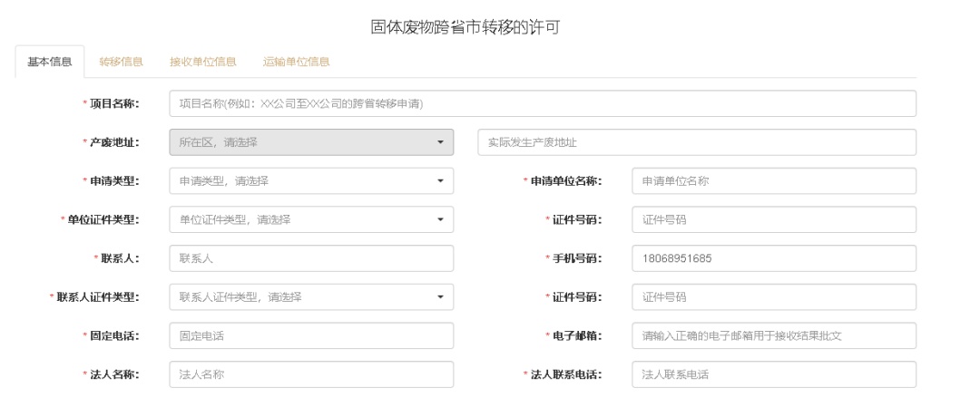Screen dimensions: 980x417
Task: Open the 联系人证件类型 dropdown
Action: 311,297
